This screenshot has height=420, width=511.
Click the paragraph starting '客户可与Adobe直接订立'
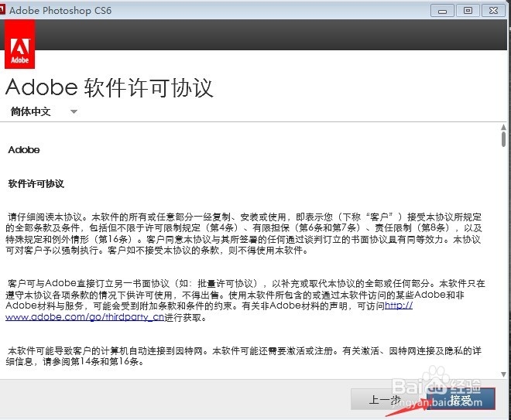coord(245,300)
